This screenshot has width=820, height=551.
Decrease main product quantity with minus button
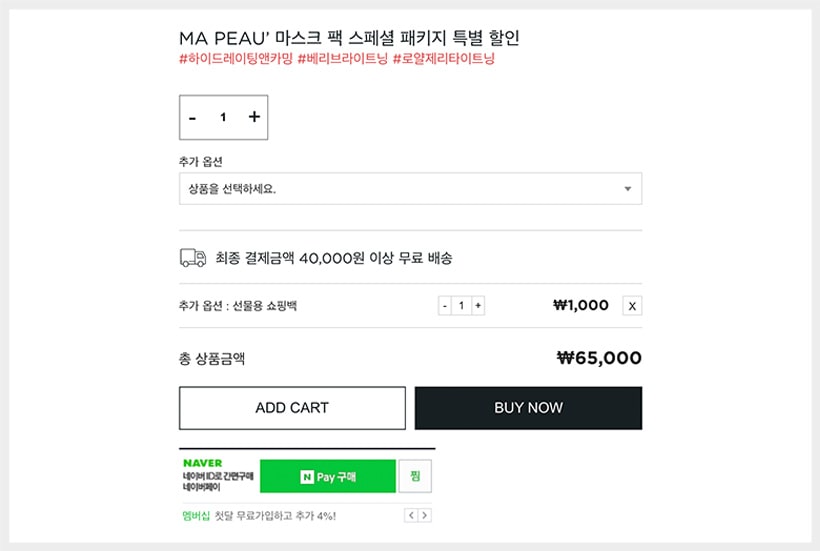pos(192,118)
